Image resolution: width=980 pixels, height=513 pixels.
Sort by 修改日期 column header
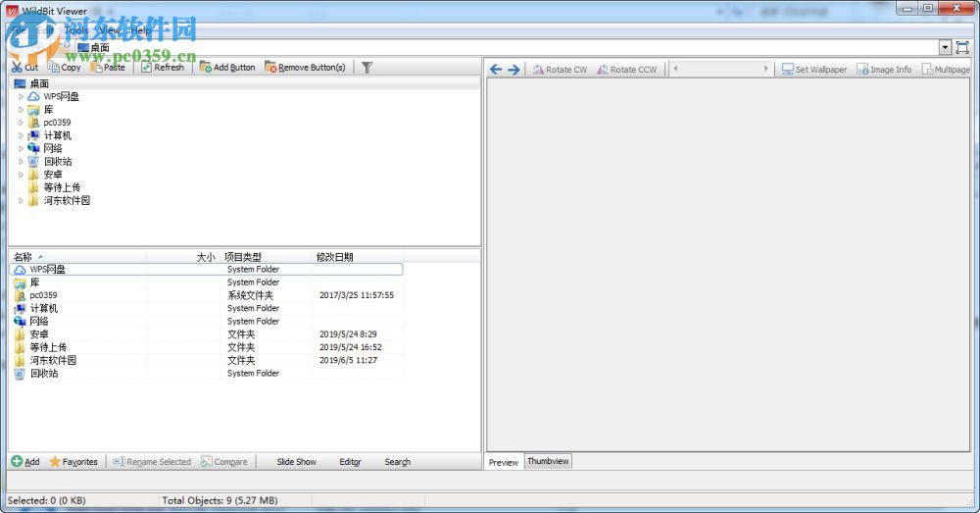click(358, 257)
